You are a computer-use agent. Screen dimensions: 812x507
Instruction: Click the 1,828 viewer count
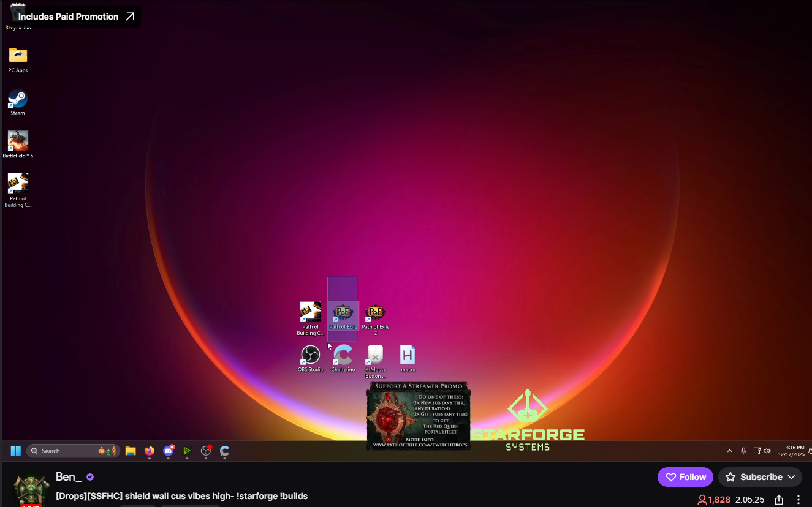coord(714,500)
